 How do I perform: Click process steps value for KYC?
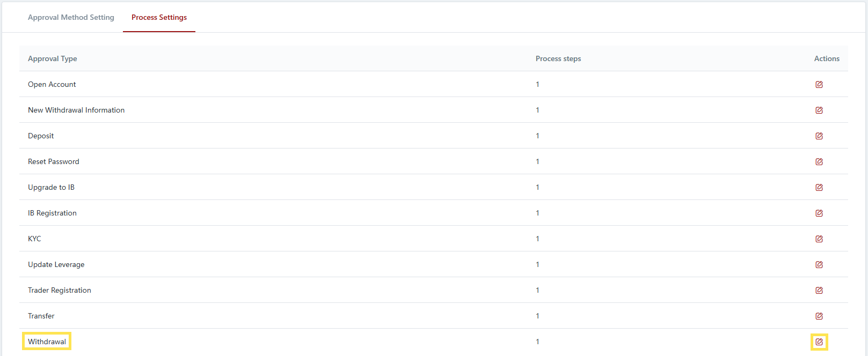click(x=537, y=239)
